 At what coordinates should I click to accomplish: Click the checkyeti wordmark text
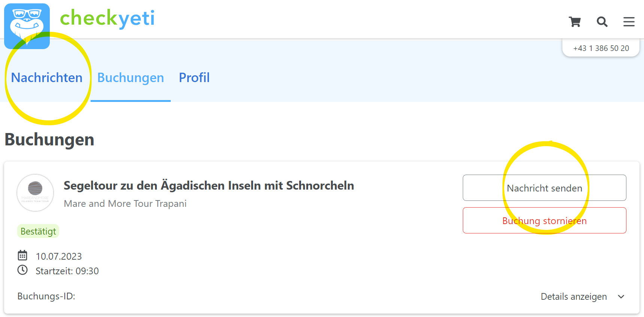[107, 18]
